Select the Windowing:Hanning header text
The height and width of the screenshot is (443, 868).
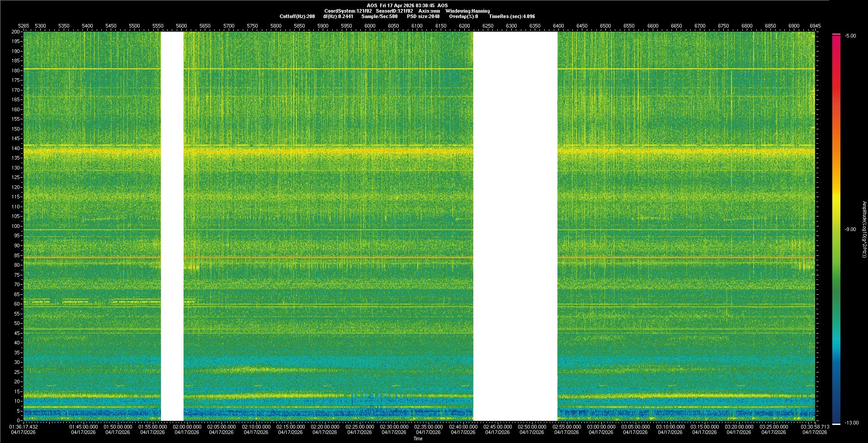(x=467, y=11)
